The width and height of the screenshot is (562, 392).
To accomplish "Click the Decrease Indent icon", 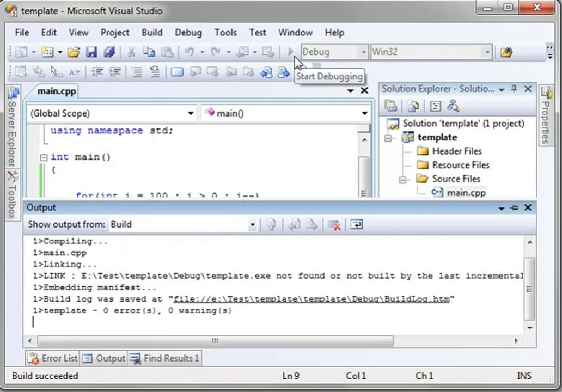I will pyautogui.click(x=97, y=72).
